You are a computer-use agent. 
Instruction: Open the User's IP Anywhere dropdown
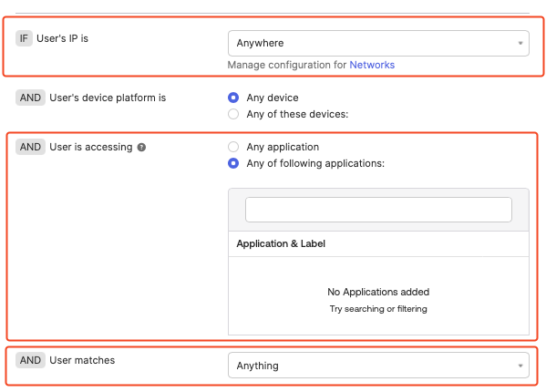point(378,43)
